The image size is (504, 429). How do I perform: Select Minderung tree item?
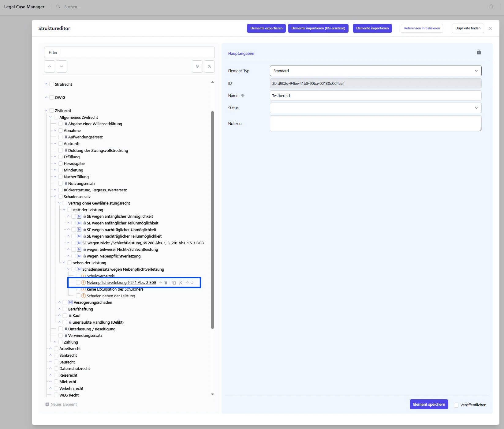73,170
